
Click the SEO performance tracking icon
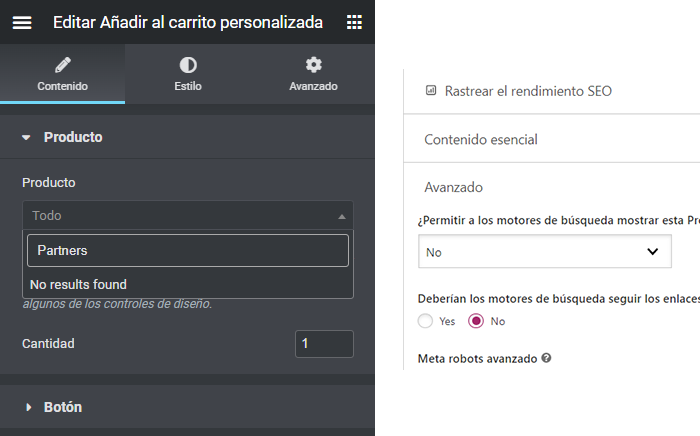coord(431,90)
